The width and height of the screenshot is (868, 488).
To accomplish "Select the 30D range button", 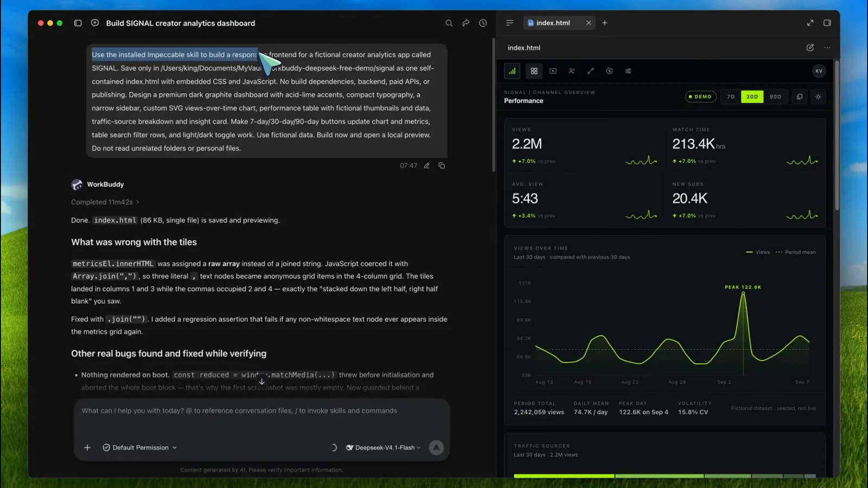I will (x=752, y=97).
